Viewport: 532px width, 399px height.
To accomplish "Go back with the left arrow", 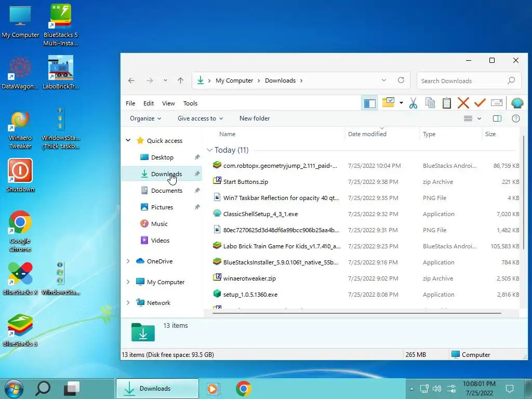I will (x=131, y=81).
